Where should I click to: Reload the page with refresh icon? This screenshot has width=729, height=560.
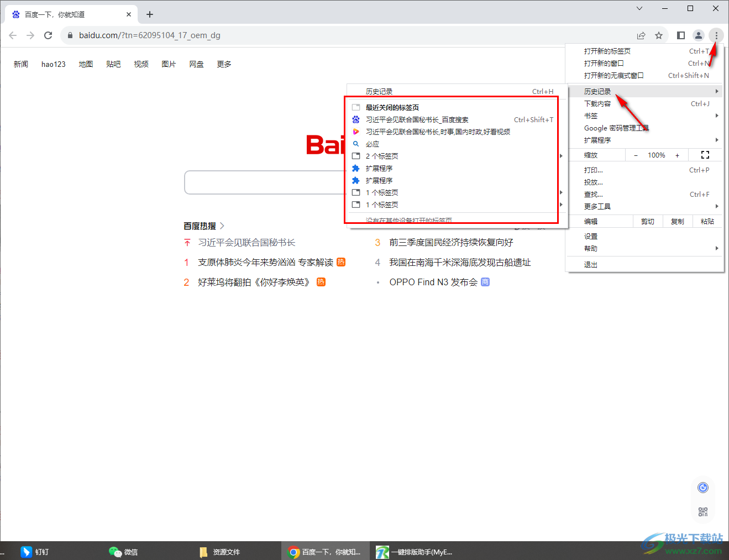[48, 35]
